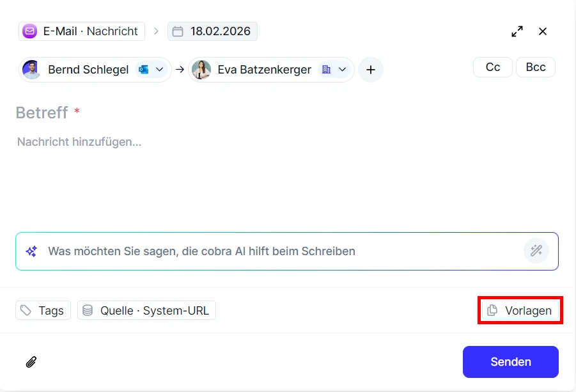The height and width of the screenshot is (392, 576).
Task: Select the 18.02.2026 date chip
Action: (212, 31)
